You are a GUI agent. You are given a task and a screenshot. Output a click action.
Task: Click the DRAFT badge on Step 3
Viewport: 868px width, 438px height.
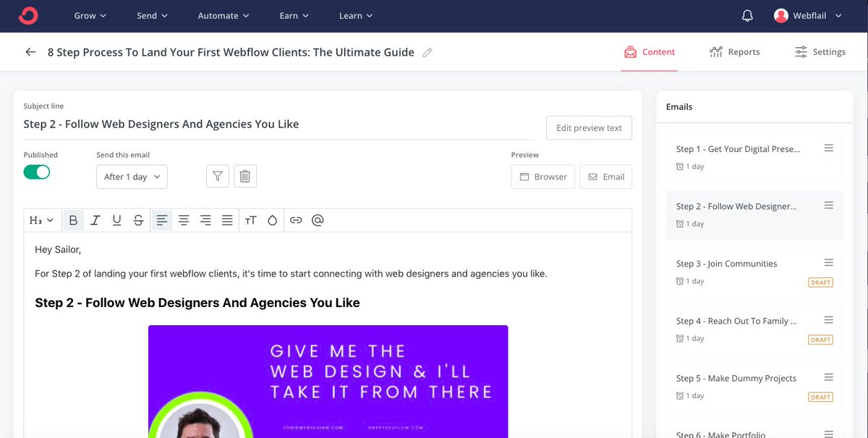[820, 282]
